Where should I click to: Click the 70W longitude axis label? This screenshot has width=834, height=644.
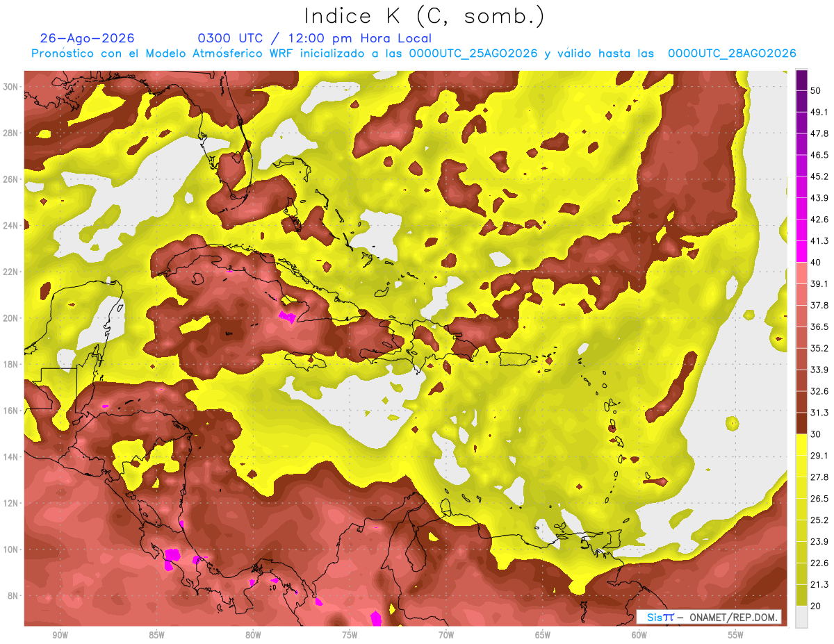pos(446,636)
